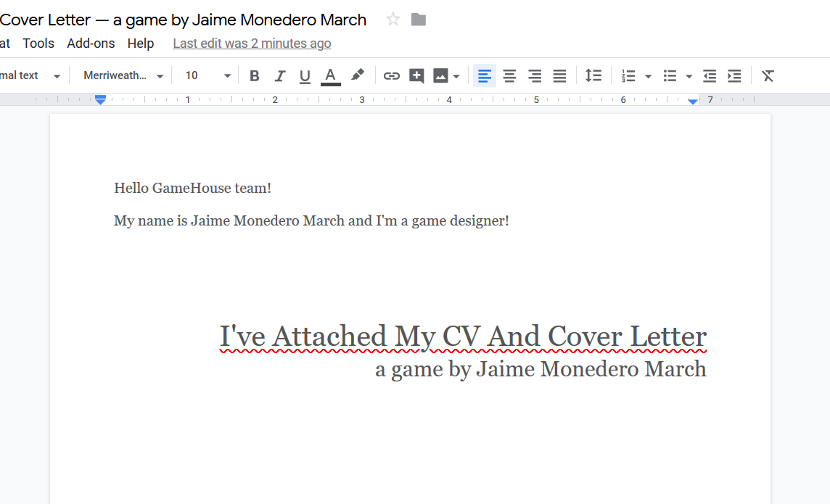Open the Add-ons menu
Screen dimensions: 830x504
pyautogui.click(x=91, y=44)
